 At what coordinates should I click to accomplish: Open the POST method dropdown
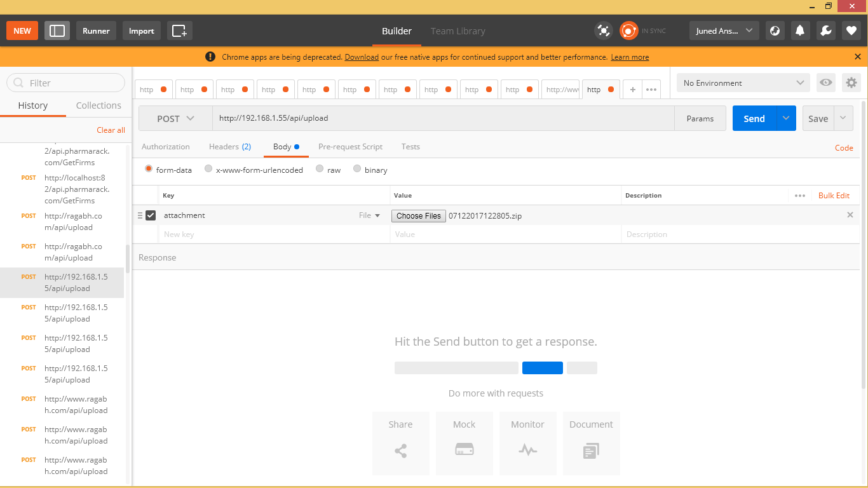click(175, 118)
